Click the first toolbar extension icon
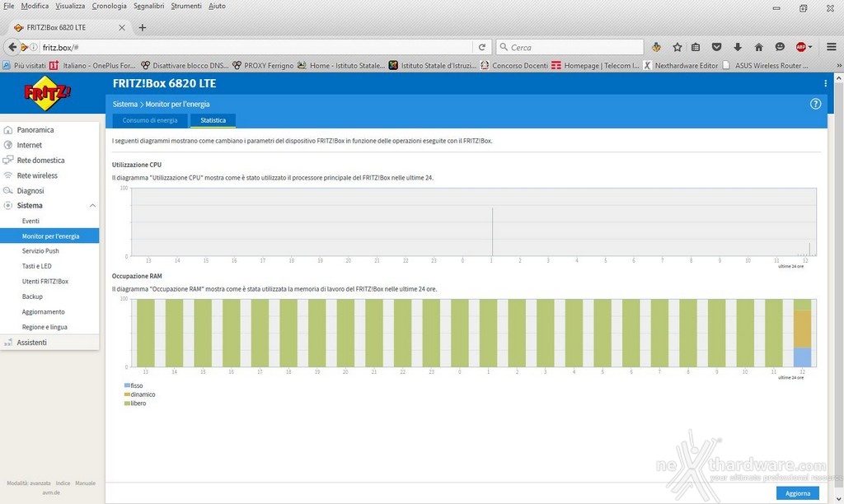Screen dimensions: 844x504 (656, 47)
